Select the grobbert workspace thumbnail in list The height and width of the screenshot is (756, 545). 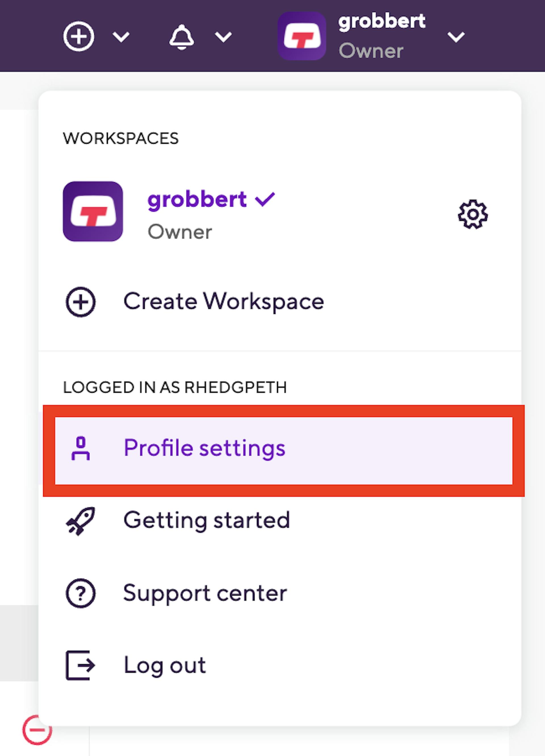point(93,211)
